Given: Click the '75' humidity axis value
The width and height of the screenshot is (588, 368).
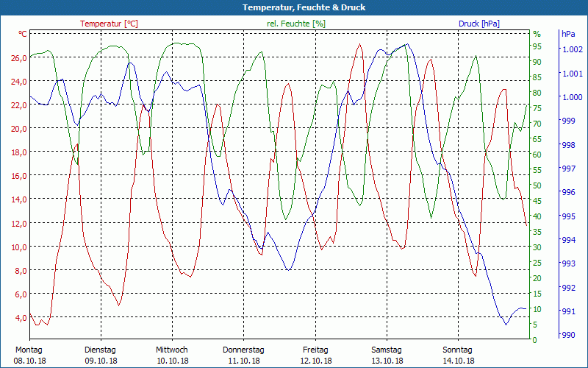Looking at the screenshot, I should tap(537, 108).
